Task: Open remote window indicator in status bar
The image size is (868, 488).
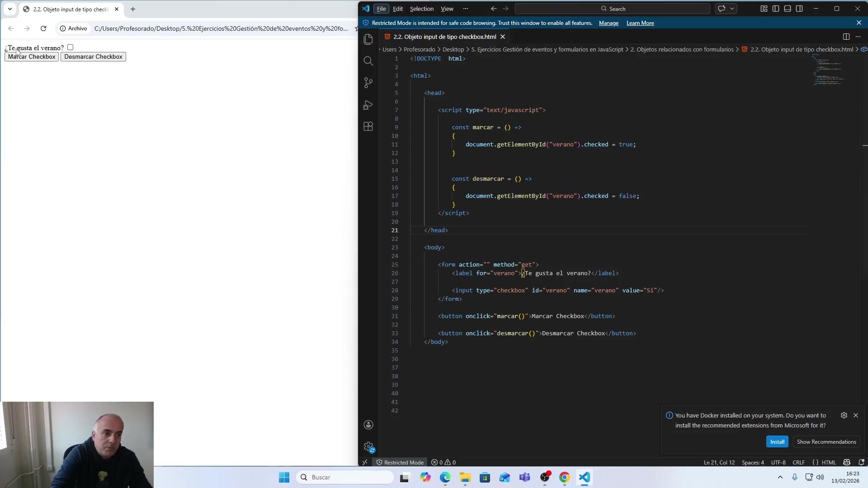Action: pyautogui.click(x=365, y=462)
